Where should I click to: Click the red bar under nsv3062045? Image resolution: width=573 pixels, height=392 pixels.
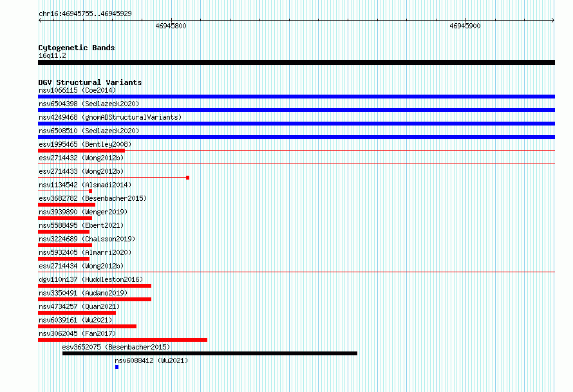pyautogui.click(x=122, y=340)
